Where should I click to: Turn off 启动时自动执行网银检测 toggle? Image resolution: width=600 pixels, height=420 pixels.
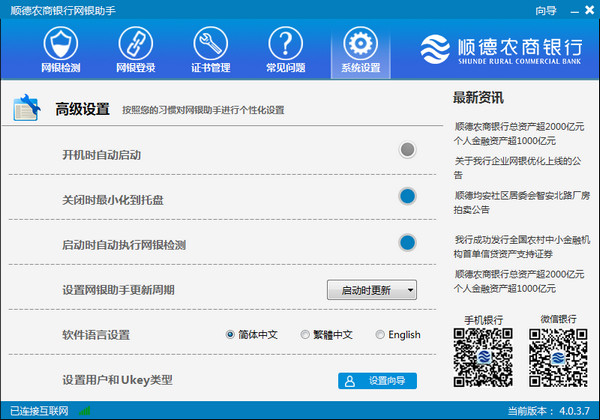tap(407, 243)
